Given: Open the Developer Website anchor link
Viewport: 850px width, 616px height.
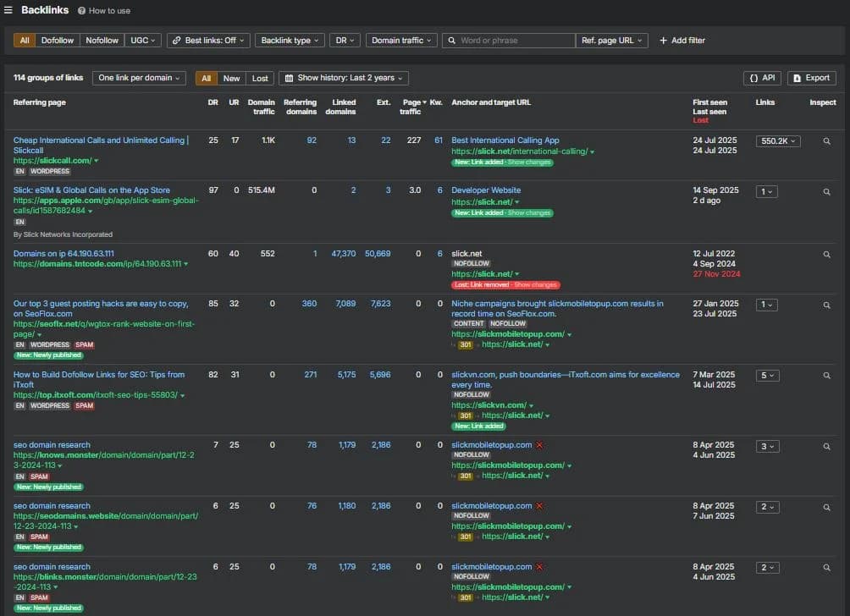Looking at the screenshot, I should (486, 190).
